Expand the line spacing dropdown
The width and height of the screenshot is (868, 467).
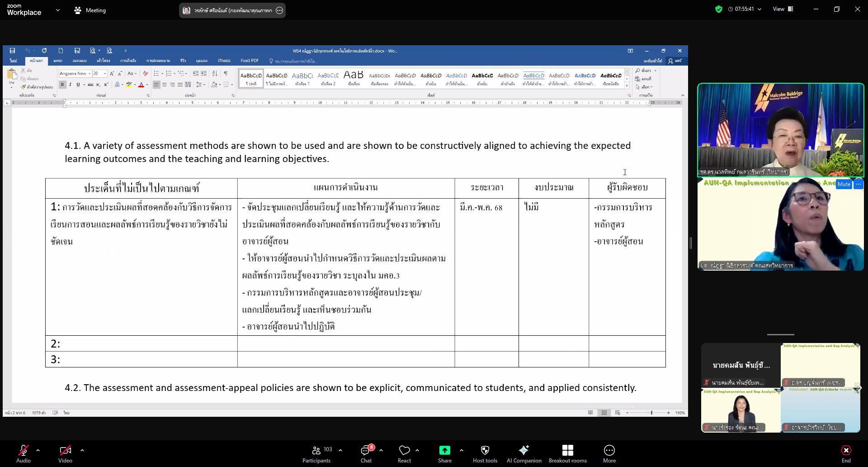[x=204, y=85]
